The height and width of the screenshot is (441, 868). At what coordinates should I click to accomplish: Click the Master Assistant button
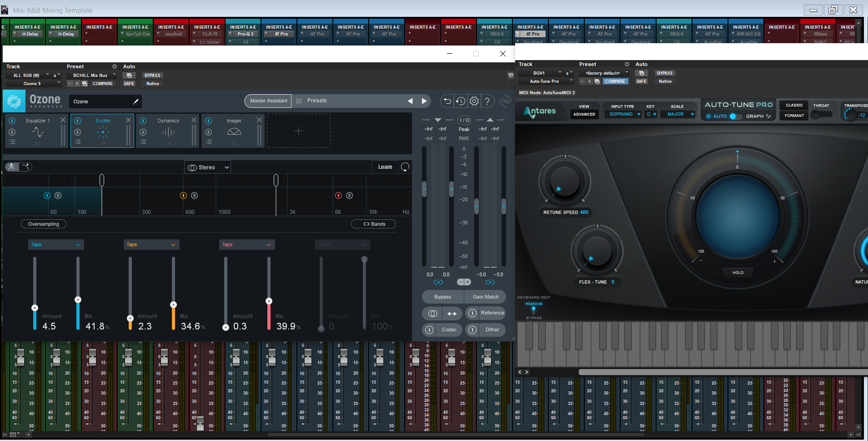click(x=268, y=101)
